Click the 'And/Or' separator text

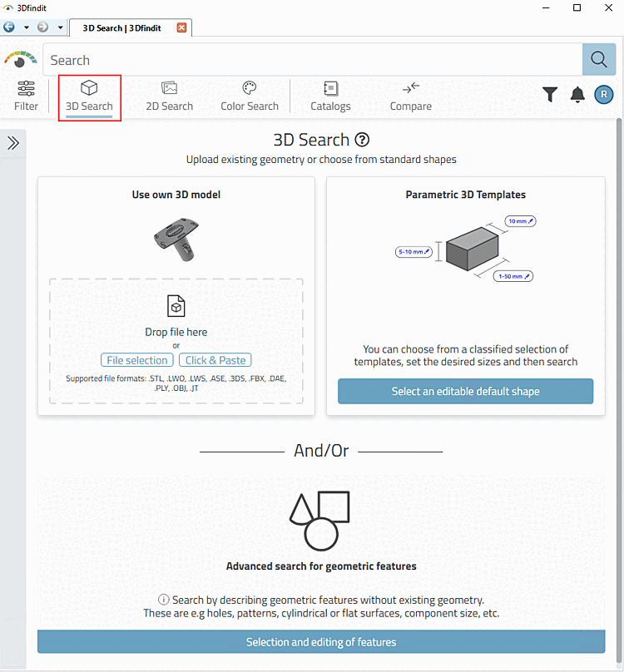[321, 451]
